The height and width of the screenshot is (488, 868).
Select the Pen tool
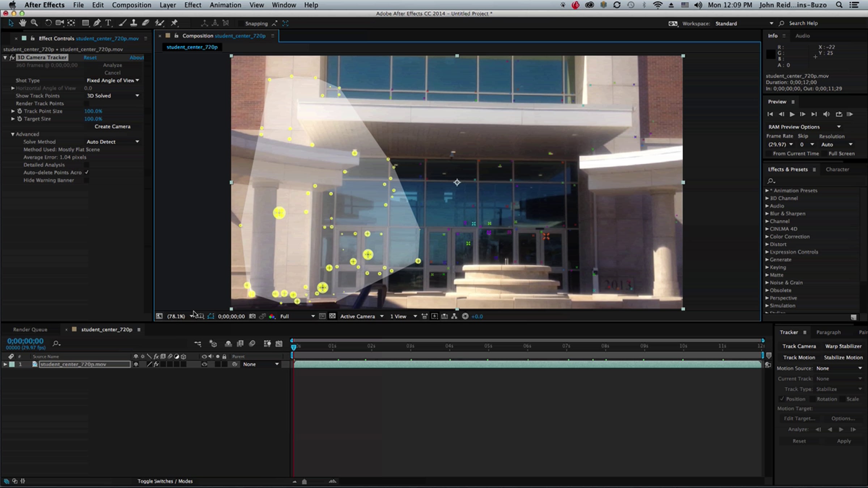(x=97, y=23)
